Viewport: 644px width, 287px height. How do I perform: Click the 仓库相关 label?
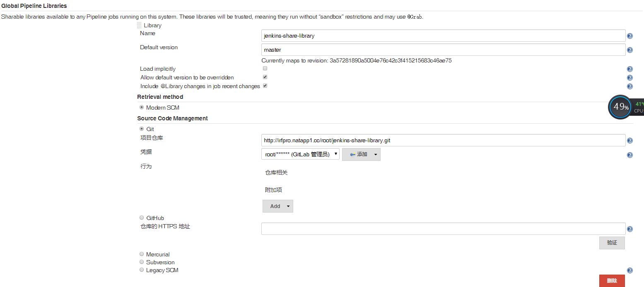(276, 172)
